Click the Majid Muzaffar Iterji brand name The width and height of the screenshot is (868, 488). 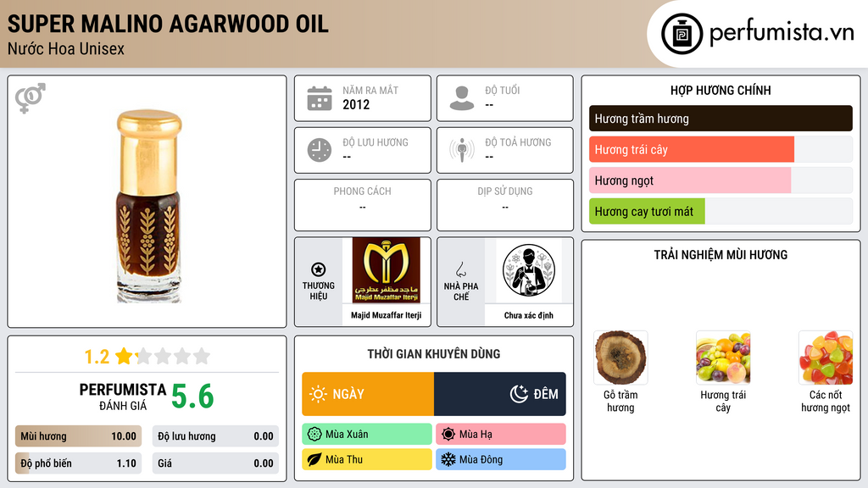coord(387,315)
